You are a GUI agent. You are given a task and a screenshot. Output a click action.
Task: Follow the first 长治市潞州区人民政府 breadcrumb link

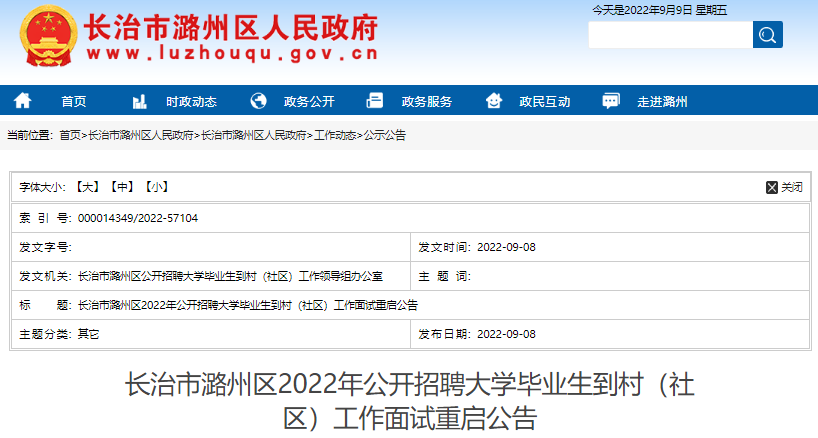(x=141, y=136)
